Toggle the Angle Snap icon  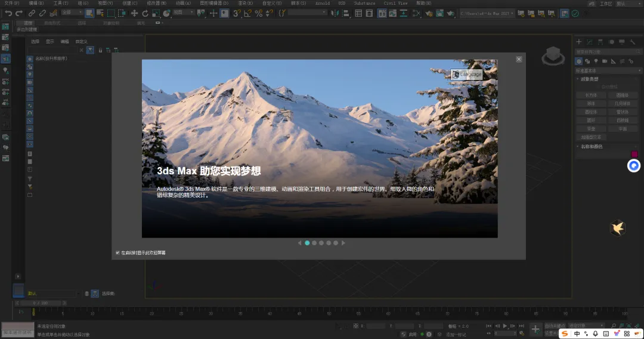point(247,14)
